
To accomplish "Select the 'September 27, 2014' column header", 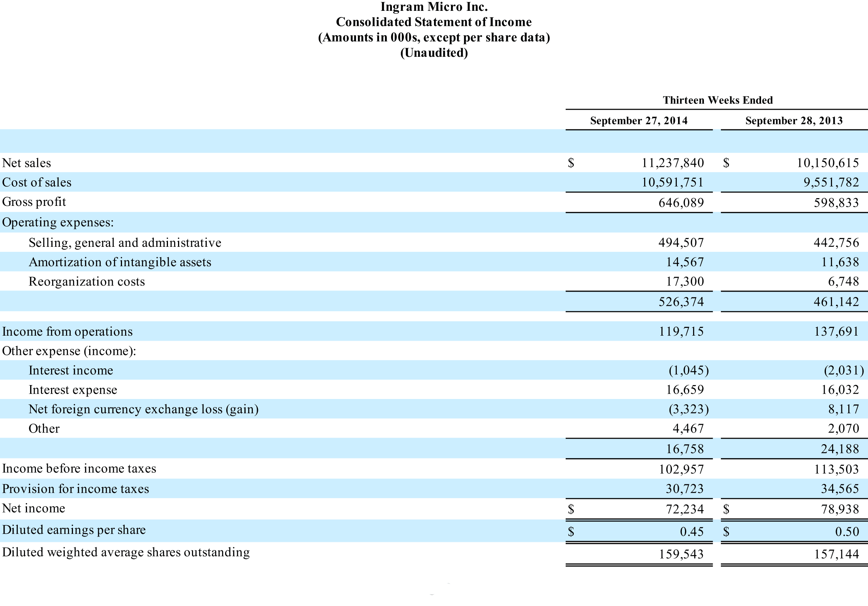I will pos(639,121).
